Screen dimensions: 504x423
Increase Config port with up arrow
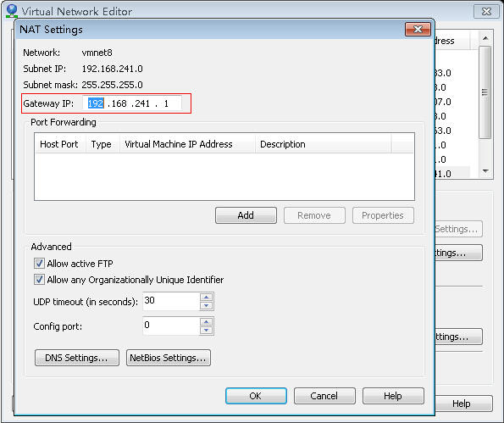[207, 321]
